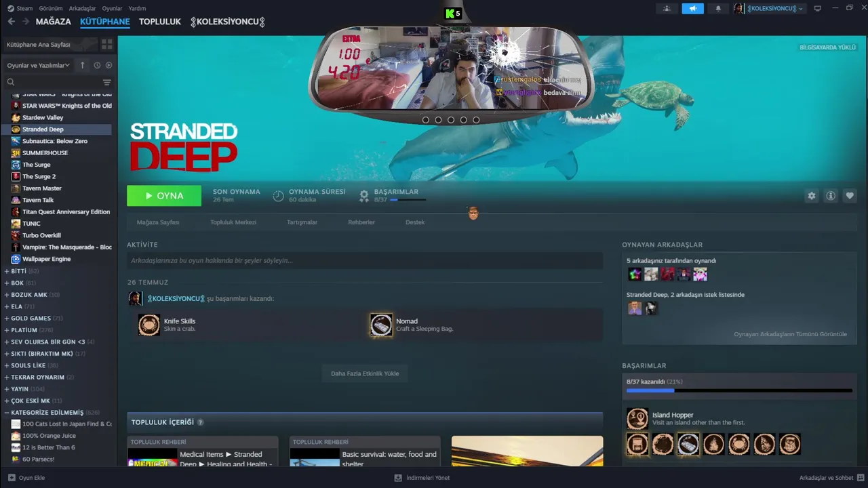The height and width of the screenshot is (488, 868).
Task: Open the notifications bell
Action: pyautogui.click(x=718, y=9)
